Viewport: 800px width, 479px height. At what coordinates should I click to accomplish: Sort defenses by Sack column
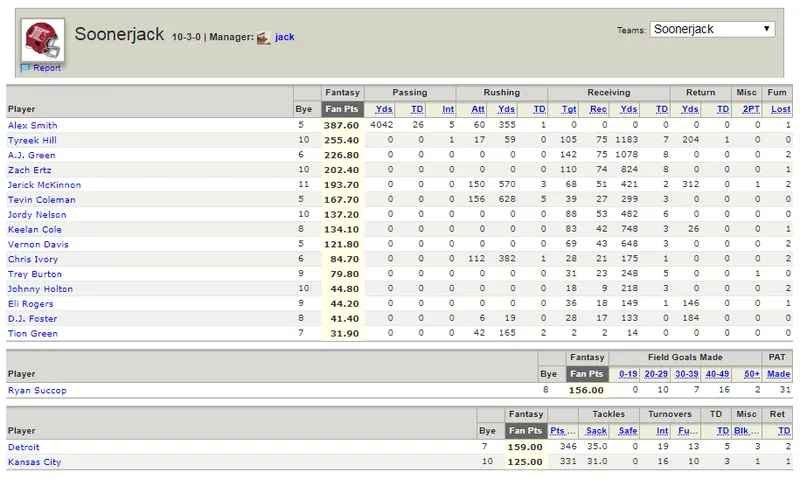tap(596, 431)
